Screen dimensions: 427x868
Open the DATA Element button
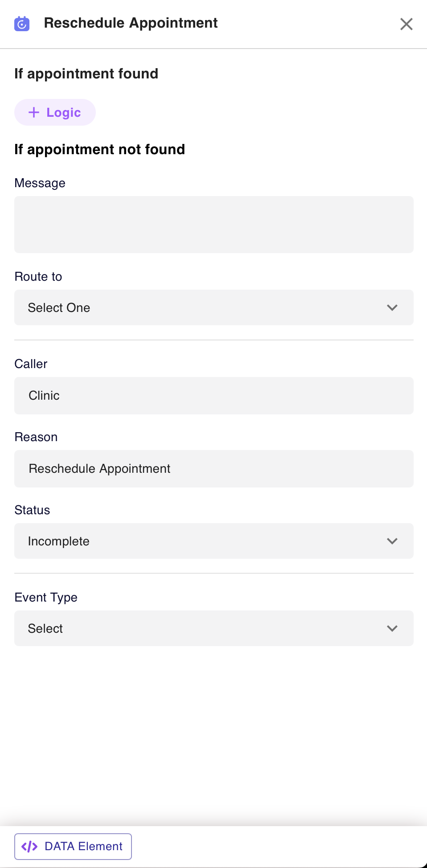coord(73,846)
